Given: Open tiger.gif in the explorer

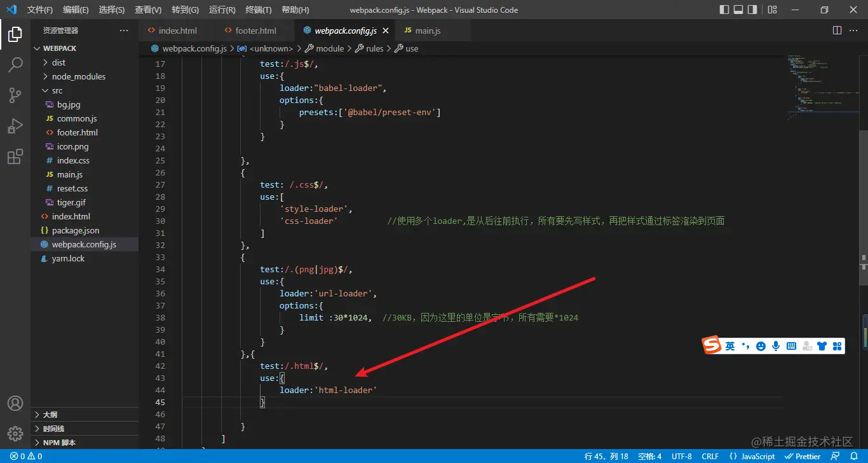Looking at the screenshot, I should coord(85,202).
